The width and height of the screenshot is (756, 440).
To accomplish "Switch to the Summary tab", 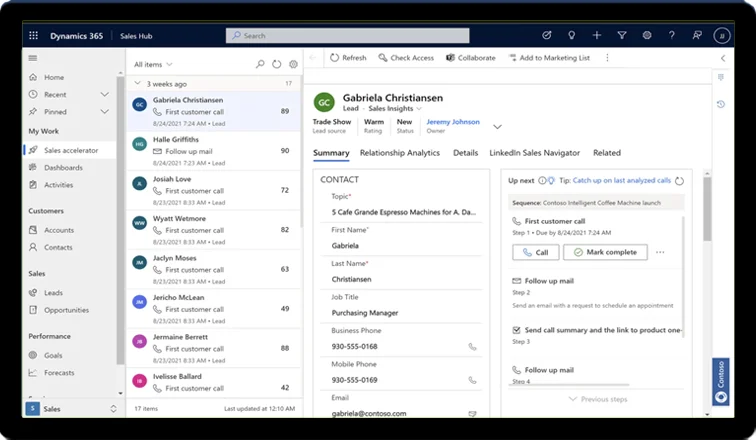I will pos(331,153).
